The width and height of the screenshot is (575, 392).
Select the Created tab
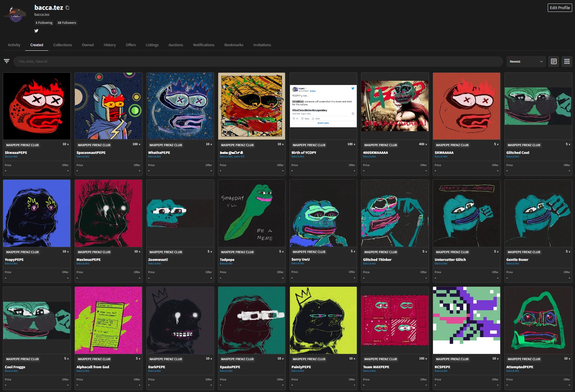pyautogui.click(x=37, y=45)
